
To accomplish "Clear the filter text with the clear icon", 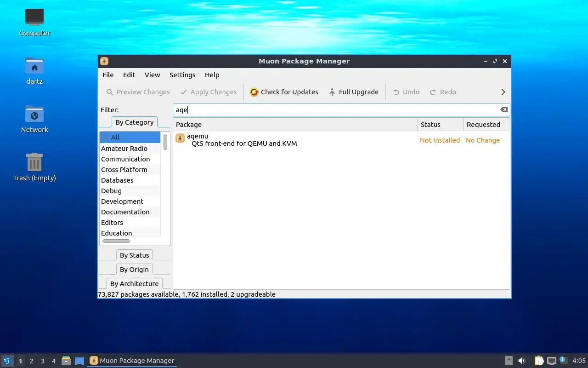I will 504,109.
